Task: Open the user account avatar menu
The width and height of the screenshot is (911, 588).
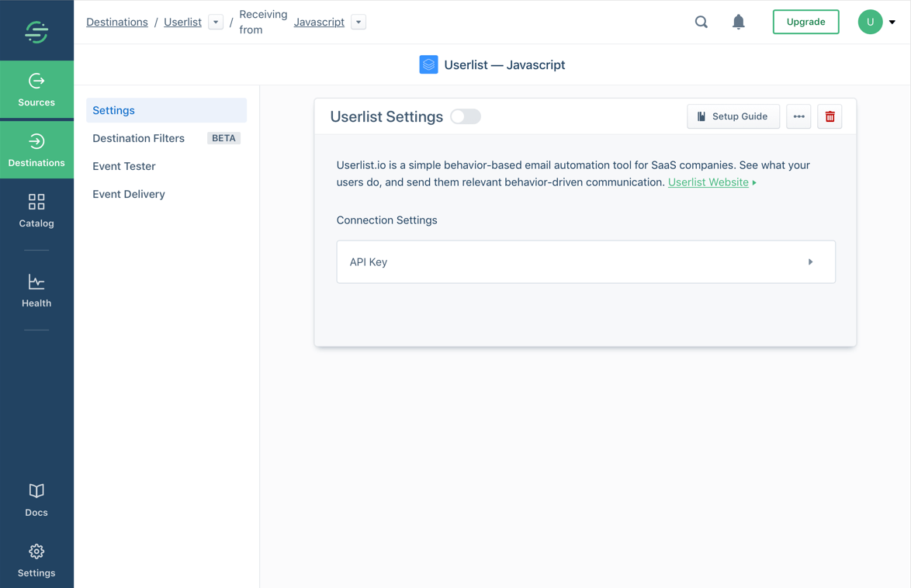Action: (x=870, y=22)
